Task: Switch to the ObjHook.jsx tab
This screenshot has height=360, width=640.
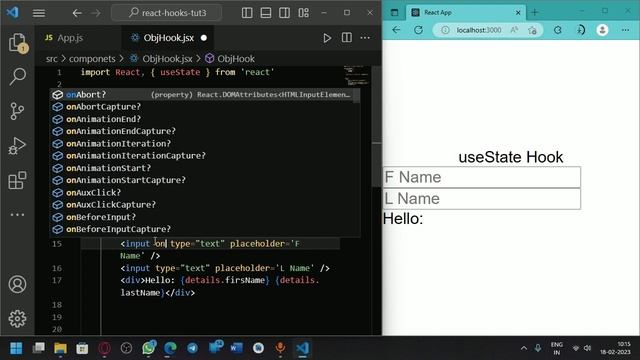Action: [x=168, y=38]
